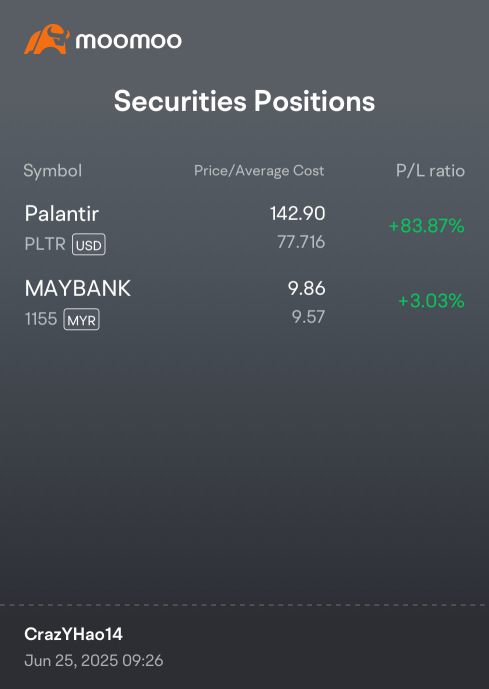489x689 pixels.
Task: Click the +3.03% profit ratio
Action: coord(431,301)
